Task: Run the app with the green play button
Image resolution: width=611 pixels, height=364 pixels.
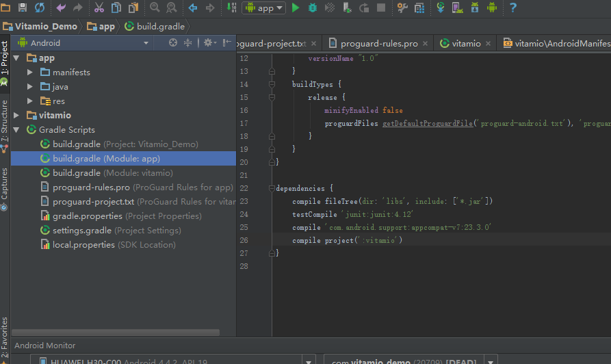Action: coord(296,8)
